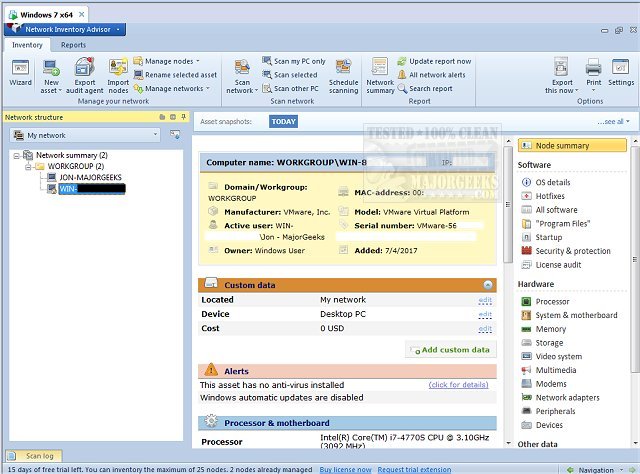
Task: Open Security & protection section
Action: 566,251
